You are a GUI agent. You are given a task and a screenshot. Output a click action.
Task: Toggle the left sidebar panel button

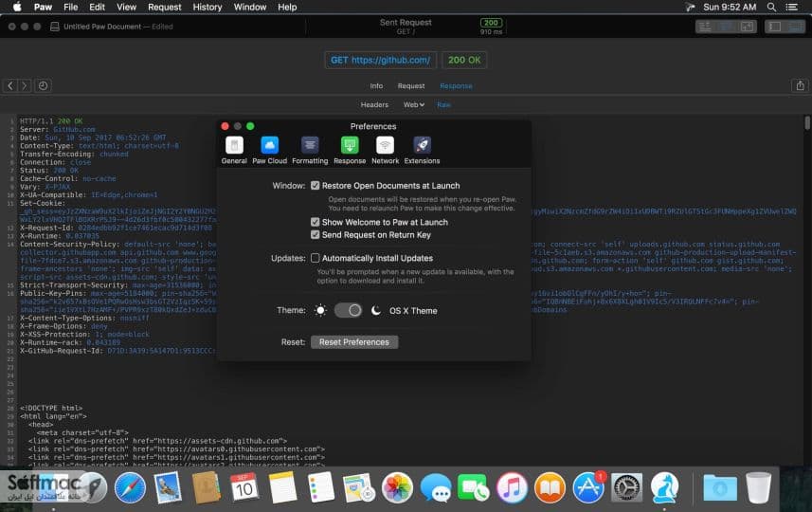click(775, 27)
